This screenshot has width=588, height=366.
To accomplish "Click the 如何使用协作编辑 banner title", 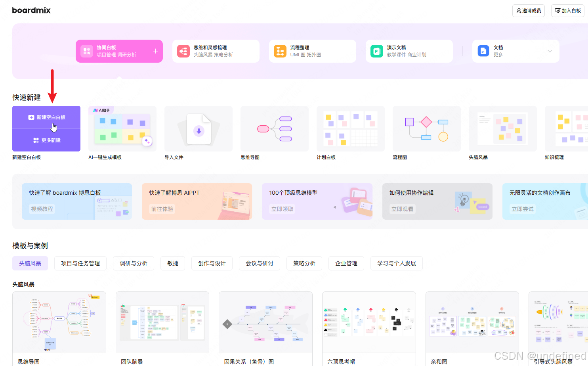I will (x=411, y=193).
